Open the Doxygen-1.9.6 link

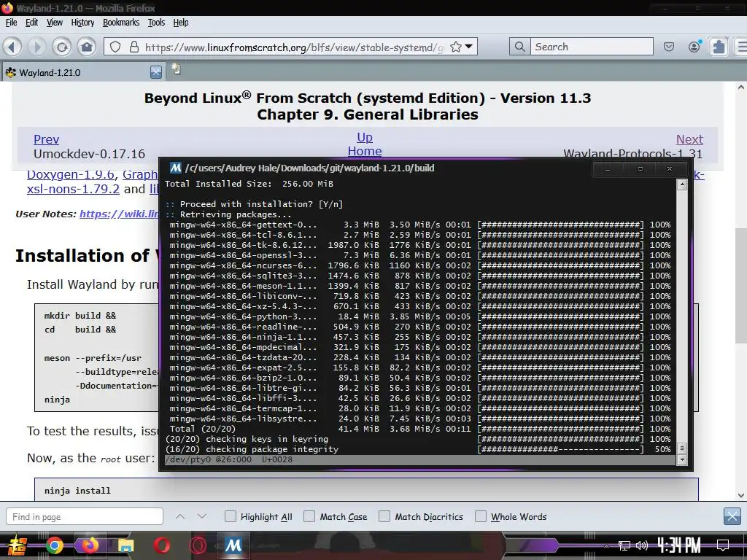pyautogui.click(x=71, y=175)
